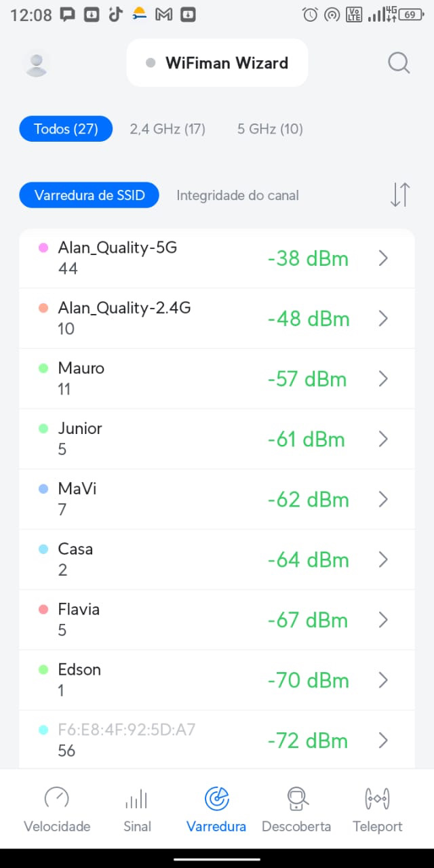The width and height of the screenshot is (434, 868).
Task: Click the pink dot beside Alan_Quality-5G
Action: (x=43, y=248)
